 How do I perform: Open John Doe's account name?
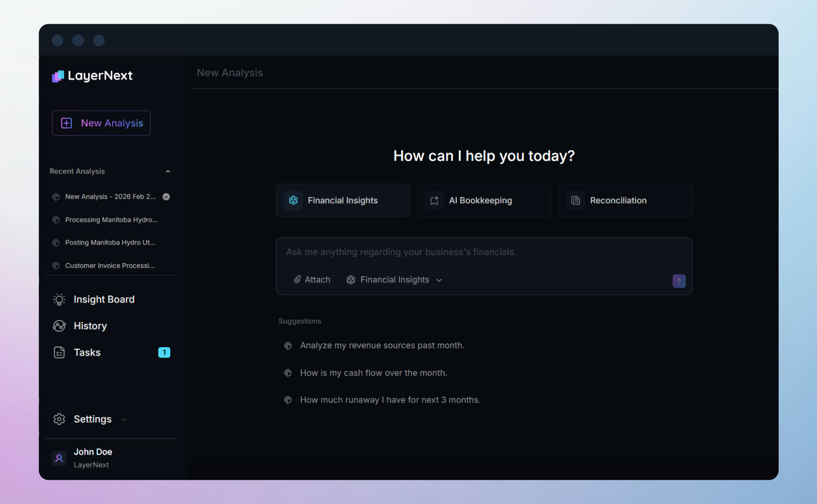pos(93,452)
